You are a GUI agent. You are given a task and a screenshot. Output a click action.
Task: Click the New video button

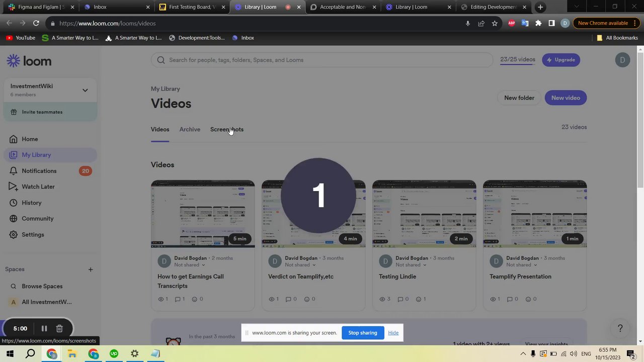click(566, 98)
